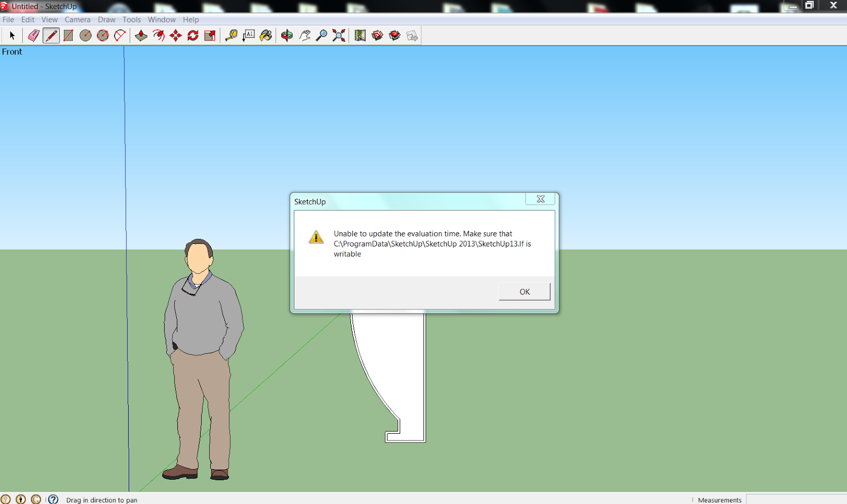Choose the Rectangle drawing tool
847x504 pixels.
[x=68, y=35]
